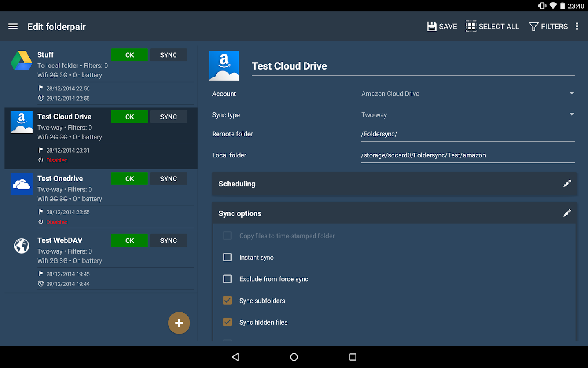Viewport: 588px width, 368px height.
Task: Edit Sync options with the pencil icon
Action: (x=567, y=213)
